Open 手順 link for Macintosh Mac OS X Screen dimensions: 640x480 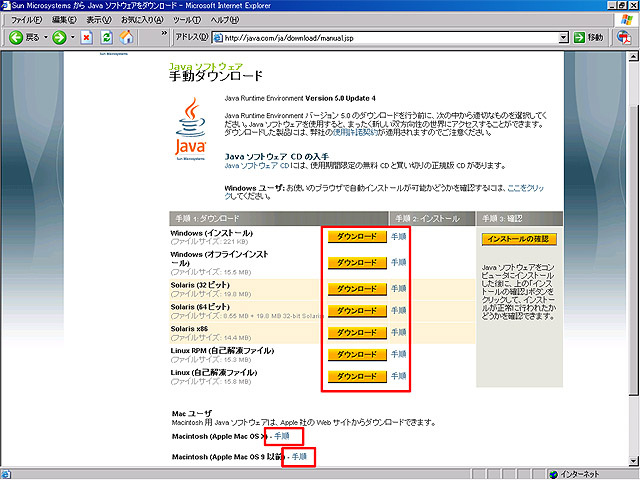(x=282, y=436)
